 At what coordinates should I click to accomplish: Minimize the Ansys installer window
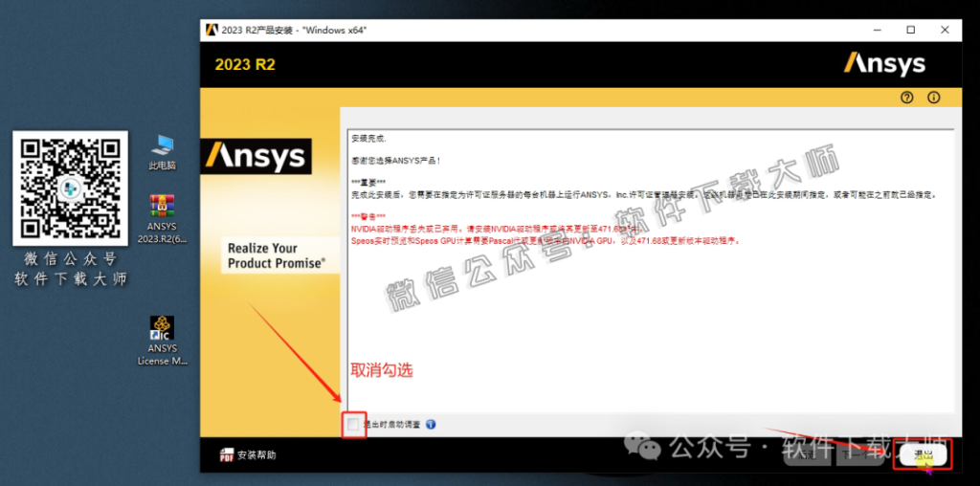pyautogui.click(x=877, y=30)
